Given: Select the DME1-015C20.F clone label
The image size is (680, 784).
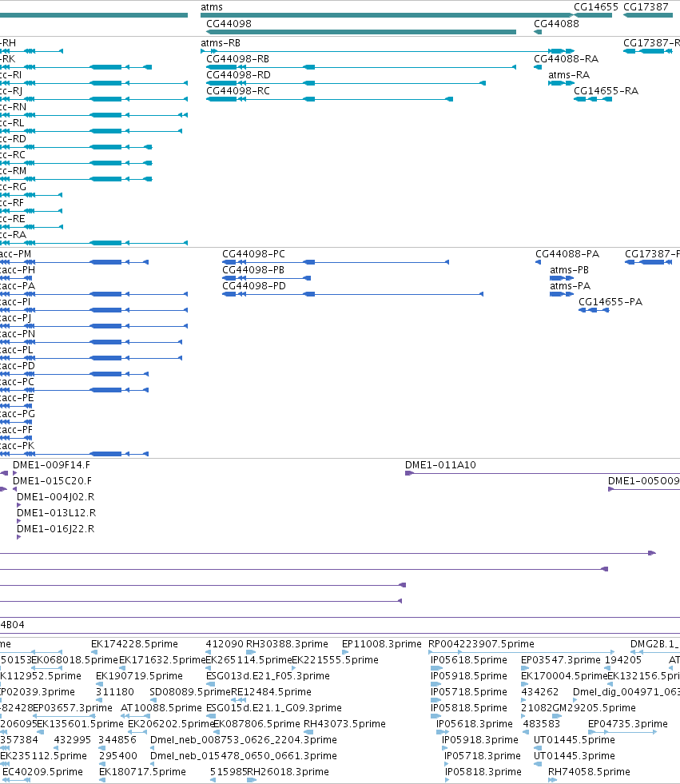Looking at the screenshot, I should click(x=52, y=481).
